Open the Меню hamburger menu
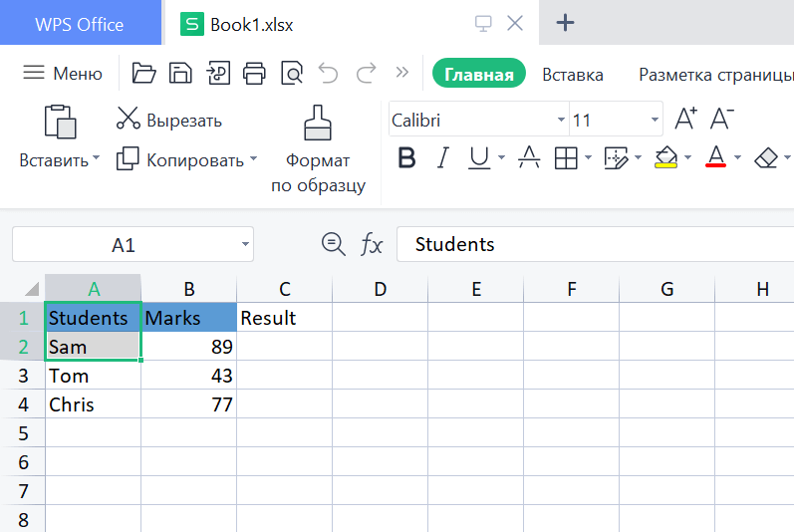Screen dimensions: 794x532 [63, 73]
